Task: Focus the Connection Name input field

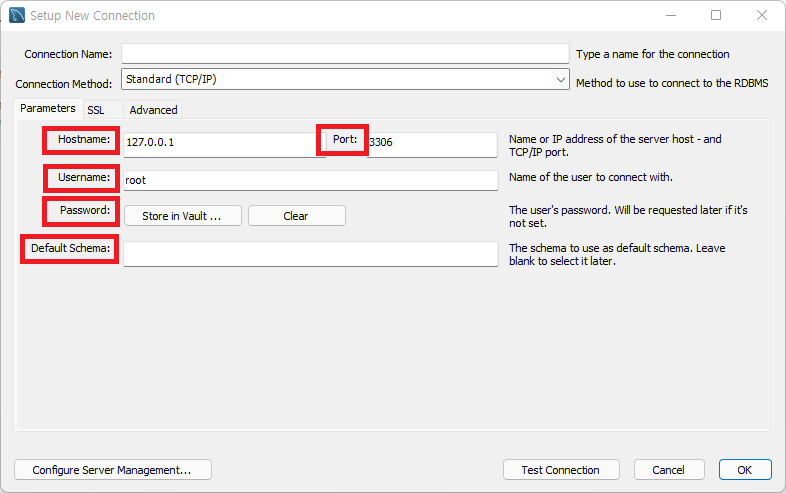Action: coord(345,54)
